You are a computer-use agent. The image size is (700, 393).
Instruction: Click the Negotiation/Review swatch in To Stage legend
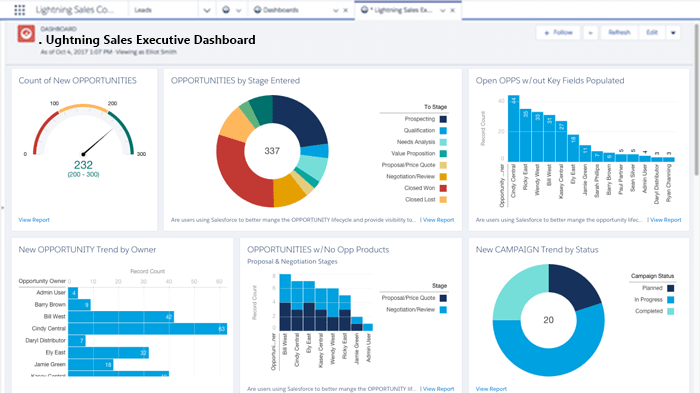[443, 177]
